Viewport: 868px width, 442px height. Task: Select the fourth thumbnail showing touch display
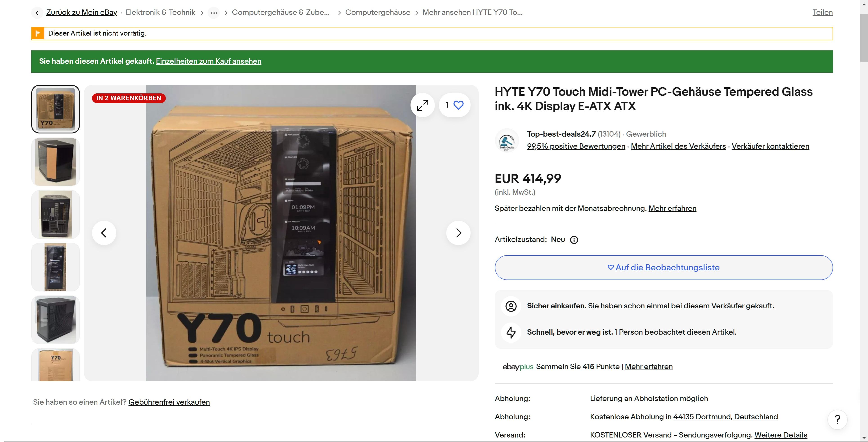[x=56, y=267]
